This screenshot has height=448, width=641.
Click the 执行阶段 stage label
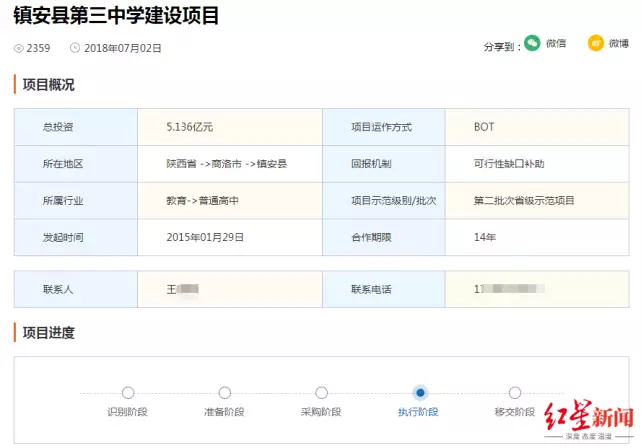[418, 412]
